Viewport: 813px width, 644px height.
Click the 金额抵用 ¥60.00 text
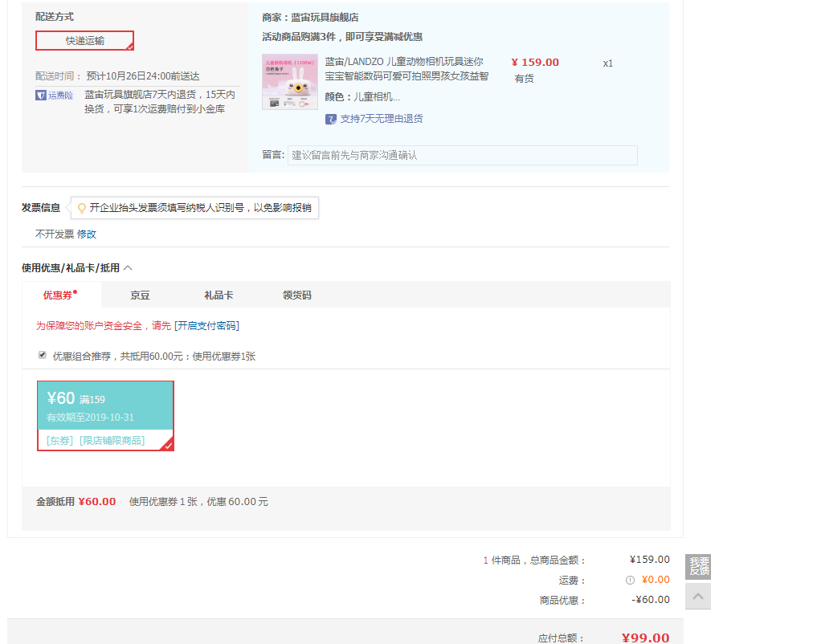76,502
